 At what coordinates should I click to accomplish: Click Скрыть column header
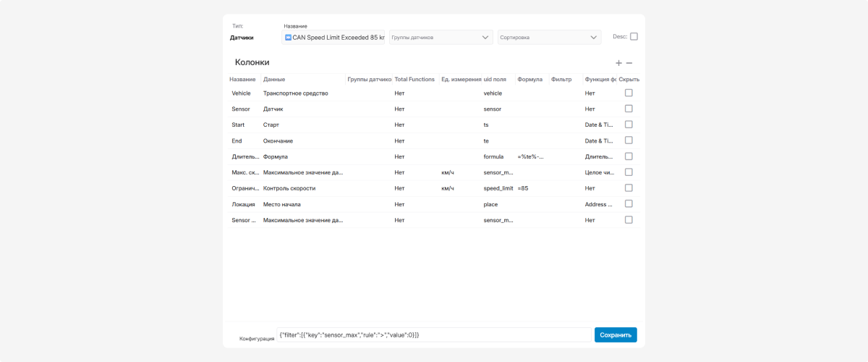point(629,80)
